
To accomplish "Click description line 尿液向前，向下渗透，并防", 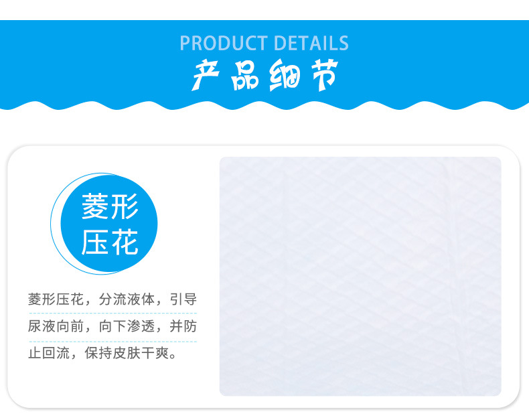I will click(x=112, y=326).
